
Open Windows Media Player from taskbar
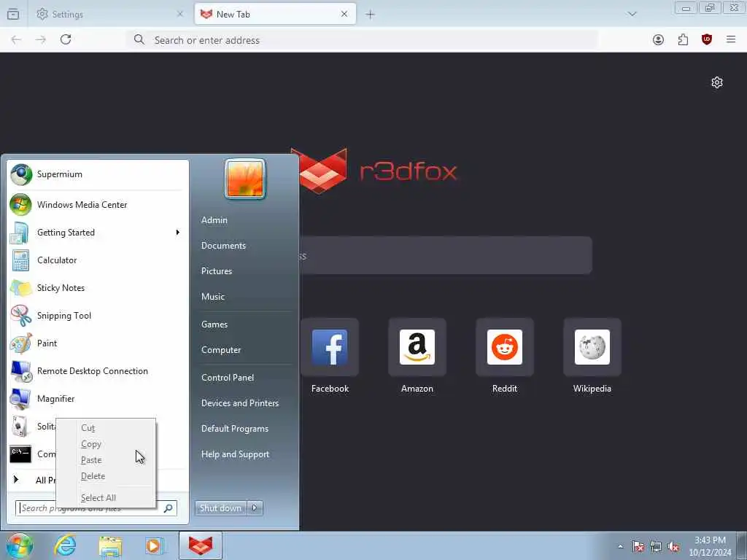[x=154, y=546]
